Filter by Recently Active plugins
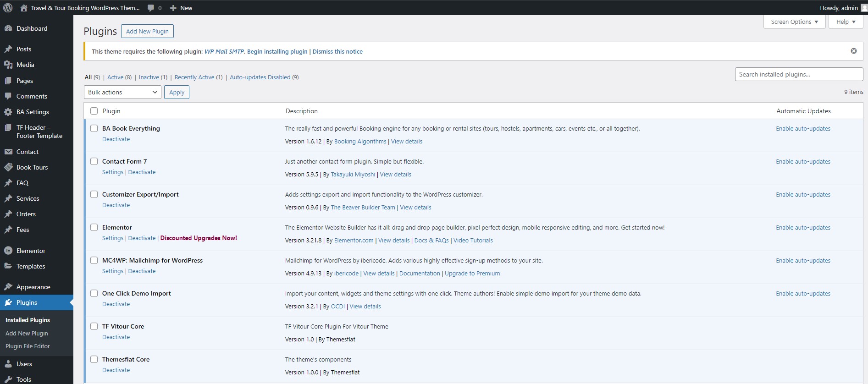Screen dimensions: 868x384 [x=199, y=77]
